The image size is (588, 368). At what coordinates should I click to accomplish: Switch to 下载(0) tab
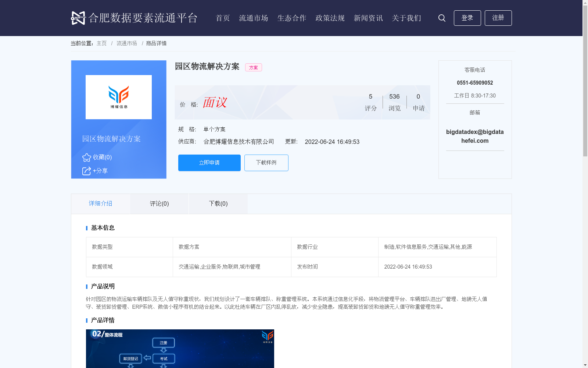(x=218, y=204)
